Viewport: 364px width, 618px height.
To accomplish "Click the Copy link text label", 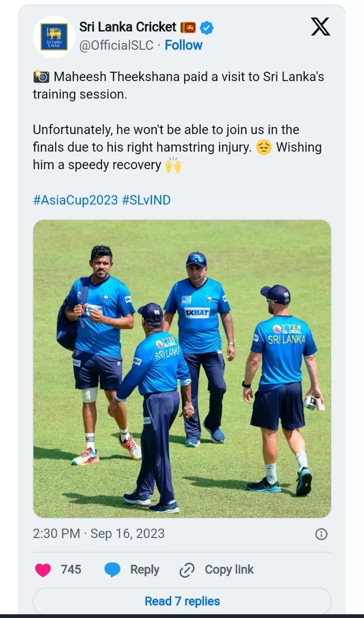I will click(x=229, y=570).
